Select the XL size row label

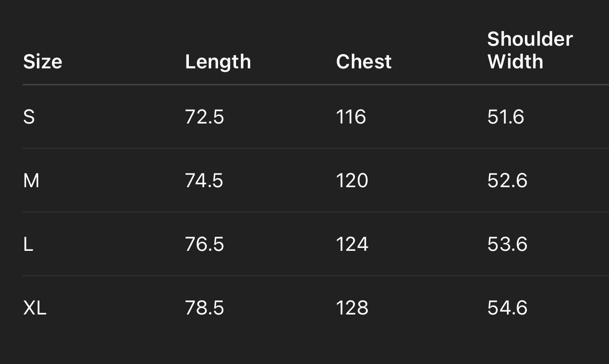click(35, 308)
